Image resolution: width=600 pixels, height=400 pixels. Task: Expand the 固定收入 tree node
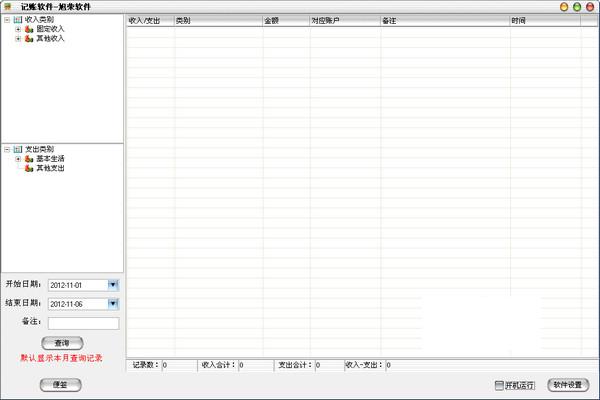point(17,29)
